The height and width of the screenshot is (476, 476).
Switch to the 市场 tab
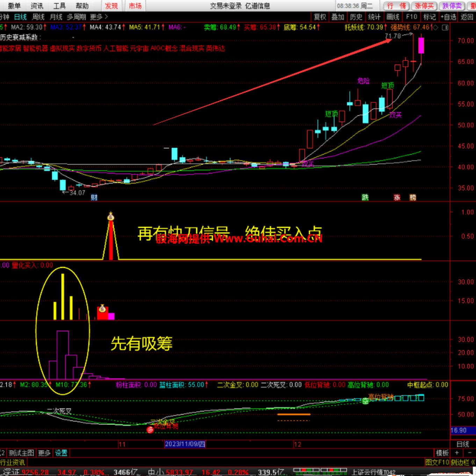[135, 6]
